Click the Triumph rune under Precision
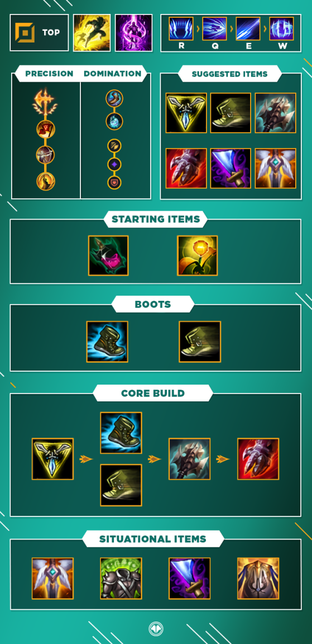The image size is (312, 644). [45, 130]
